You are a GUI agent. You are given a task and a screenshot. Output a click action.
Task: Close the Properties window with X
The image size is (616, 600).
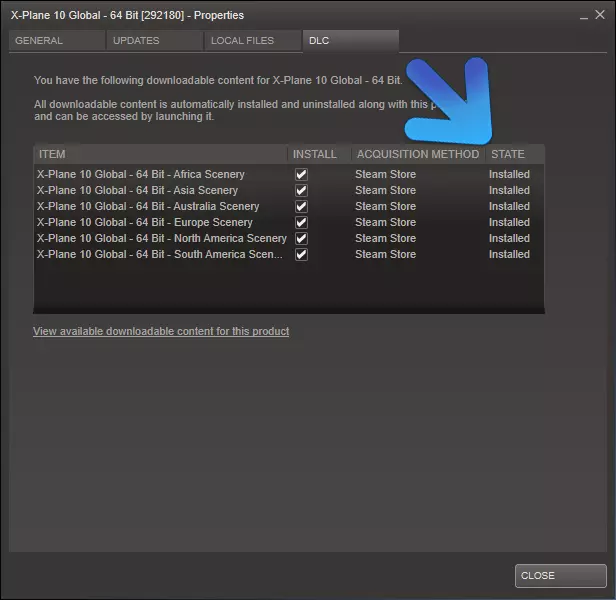[x=600, y=15]
